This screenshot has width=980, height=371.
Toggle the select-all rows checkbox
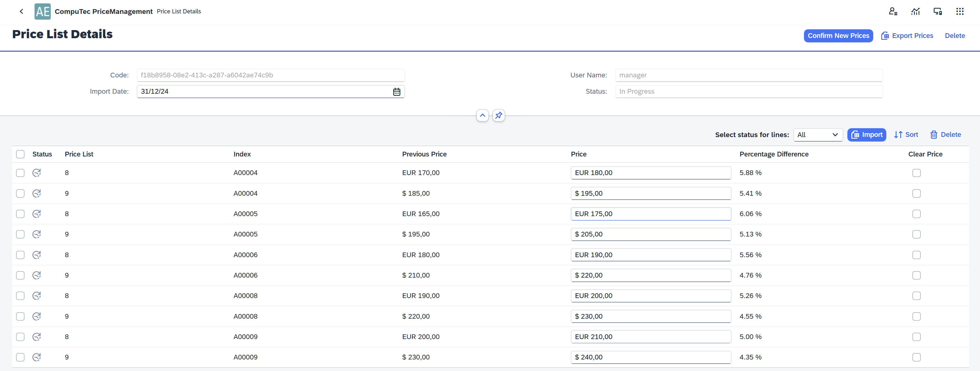(x=20, y=154)
